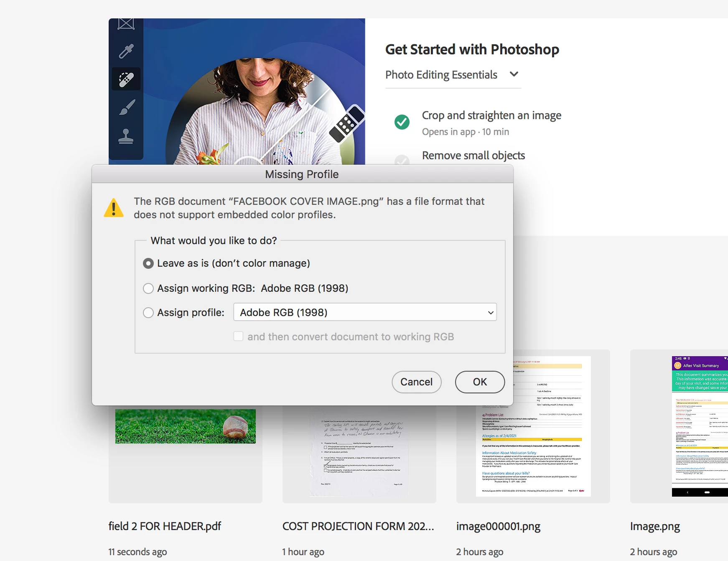
Task: Click the '11 seconds ago' timestamp
Action: coord(137,552)
